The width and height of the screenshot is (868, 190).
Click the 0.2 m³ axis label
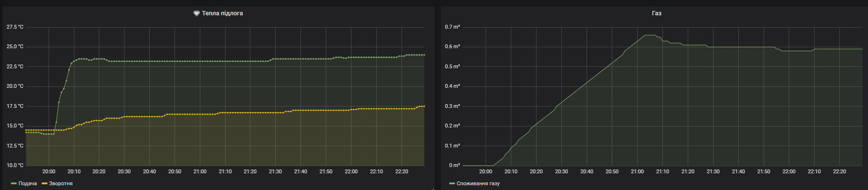tap(453, 126)
